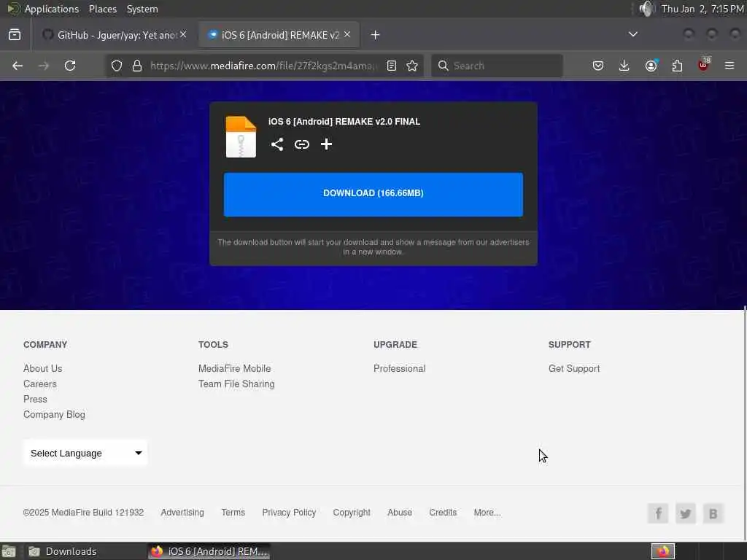
Task: Open the About Us link
Action: click(43, 368)
